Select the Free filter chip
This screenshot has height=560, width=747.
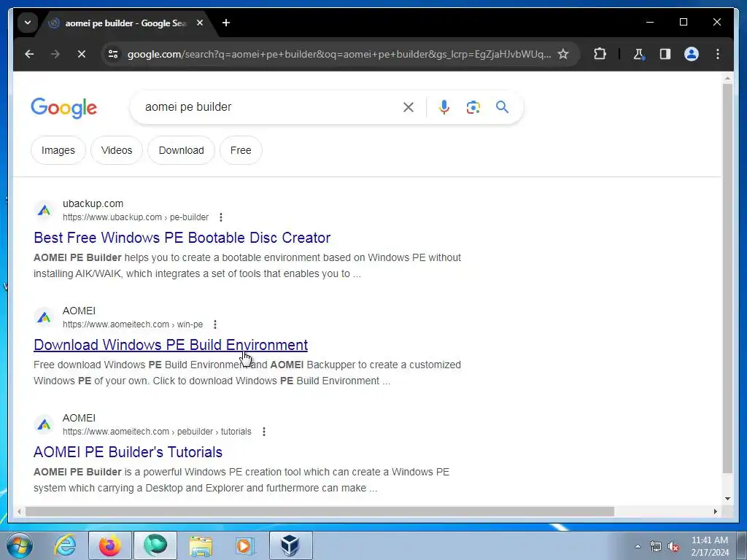coord(241,150)
